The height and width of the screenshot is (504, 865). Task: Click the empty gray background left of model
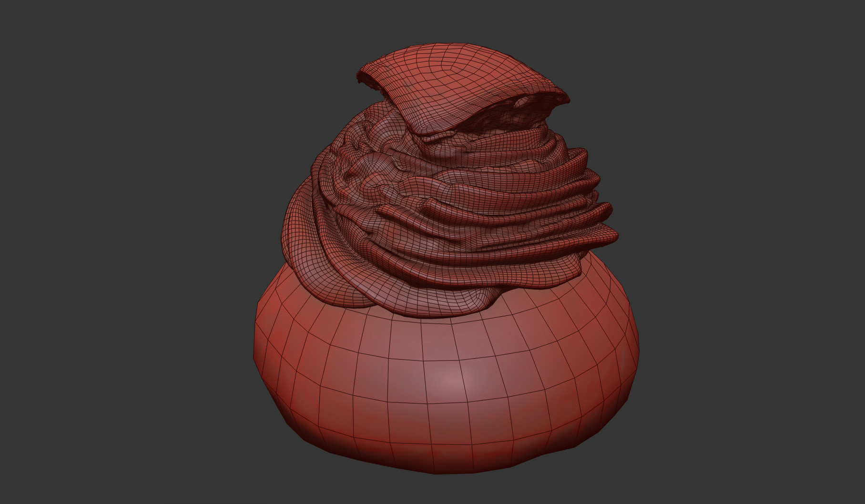[119, 238]
